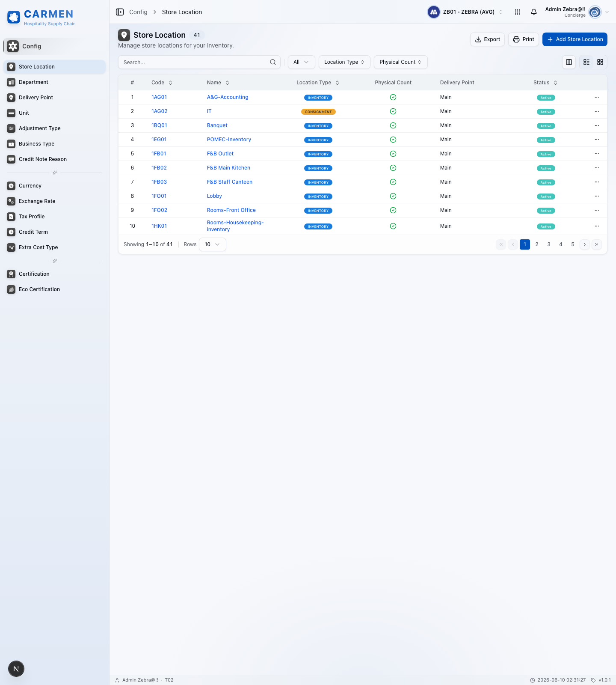Click the Search input field
This screenshot has width=616, height=685.
pos(199,62)
